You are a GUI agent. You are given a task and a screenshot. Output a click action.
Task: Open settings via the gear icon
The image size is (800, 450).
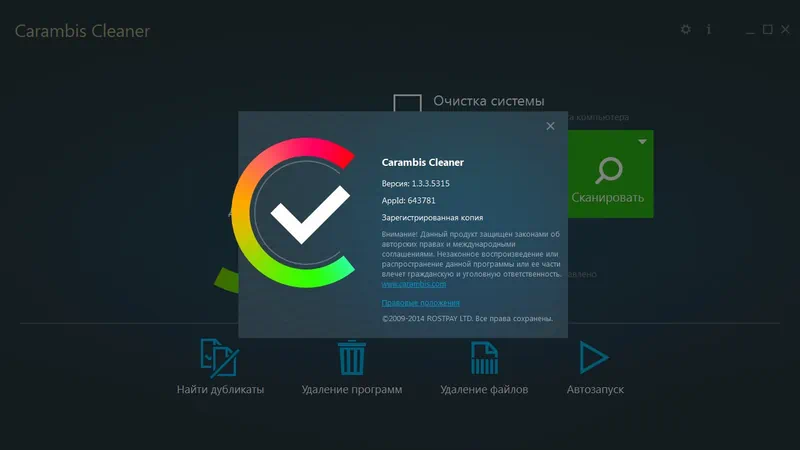coord(686,29)
